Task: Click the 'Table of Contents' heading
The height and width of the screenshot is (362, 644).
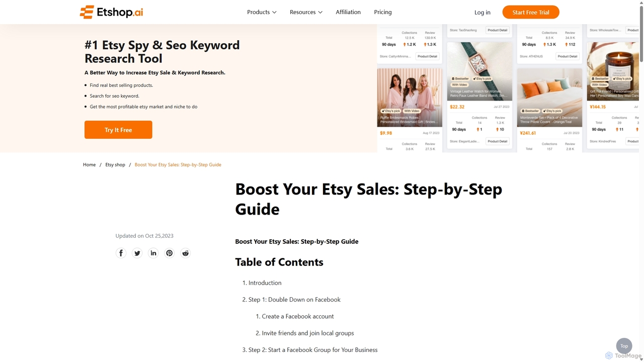Action: 279,262
